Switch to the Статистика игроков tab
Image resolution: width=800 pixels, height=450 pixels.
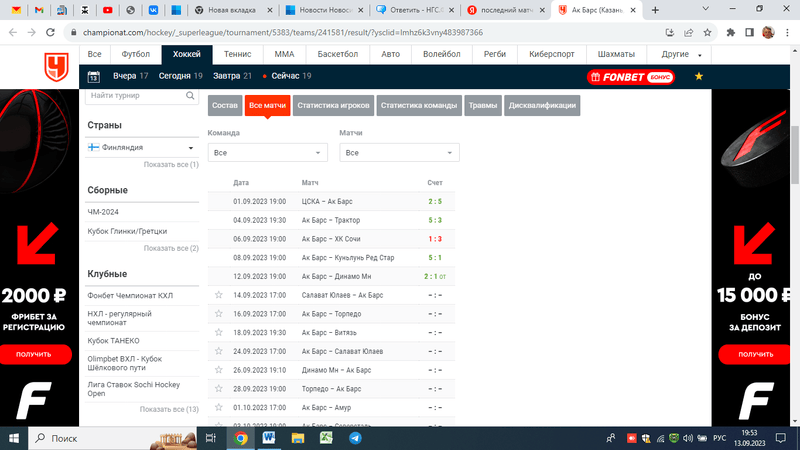coord(334,105)
